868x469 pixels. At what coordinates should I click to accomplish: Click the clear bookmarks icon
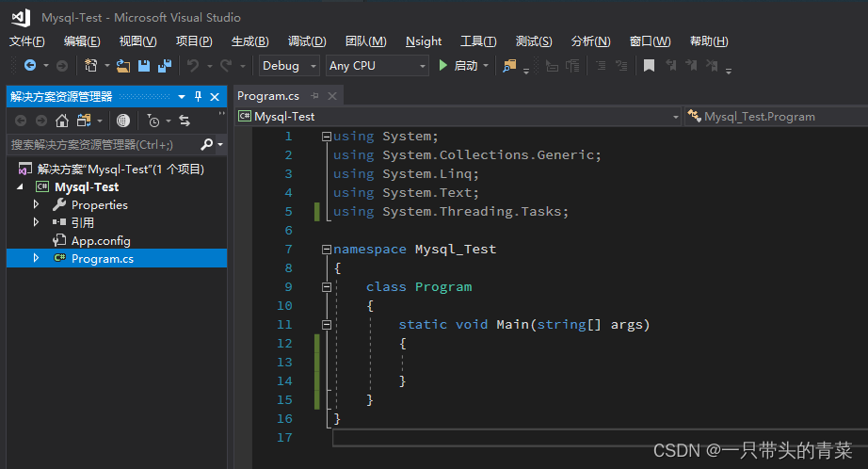pos(712,65)
